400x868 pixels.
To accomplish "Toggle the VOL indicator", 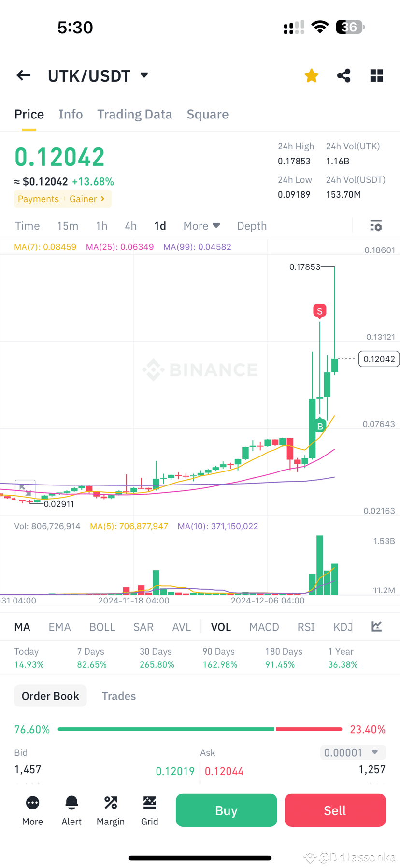I will [221, 627].
